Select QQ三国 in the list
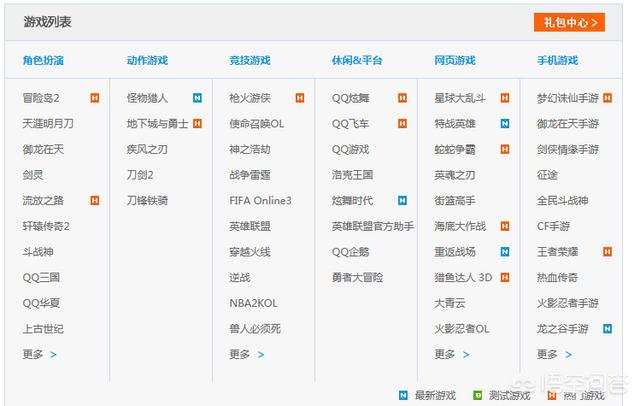Viewport: 640px width, 406px height. click(41, 277)
